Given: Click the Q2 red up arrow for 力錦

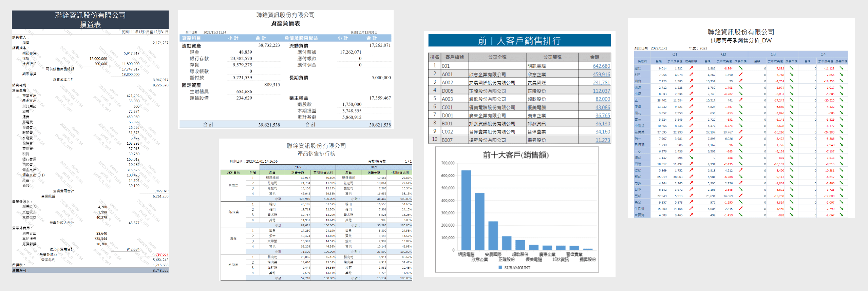Looking at the screenshot, I should pos(741,183).
